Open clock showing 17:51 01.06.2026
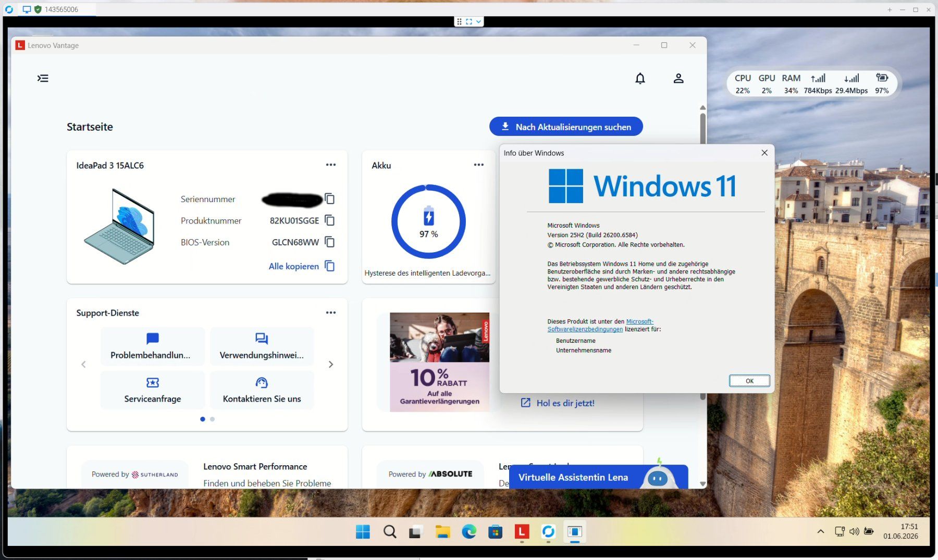Image resolution: width=938 pixels, height=560 pixels. pos(900,531)
